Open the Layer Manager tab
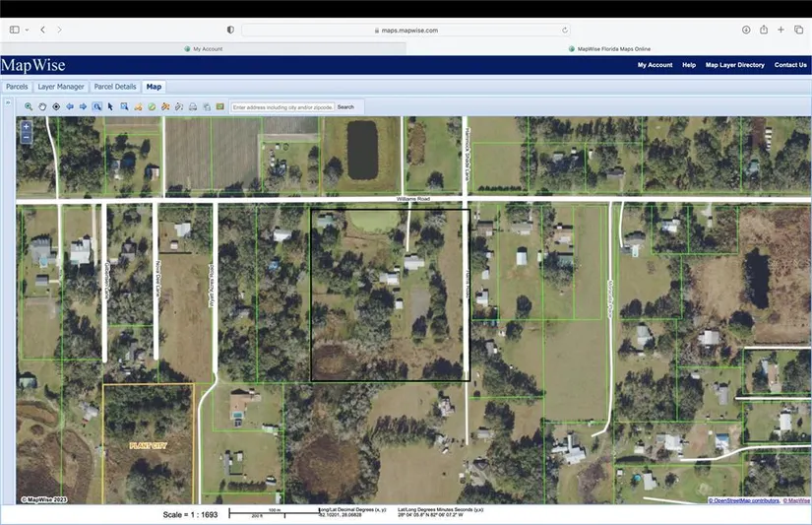The height and width of the screenshot is (525, 812). [x=61, y=87]
